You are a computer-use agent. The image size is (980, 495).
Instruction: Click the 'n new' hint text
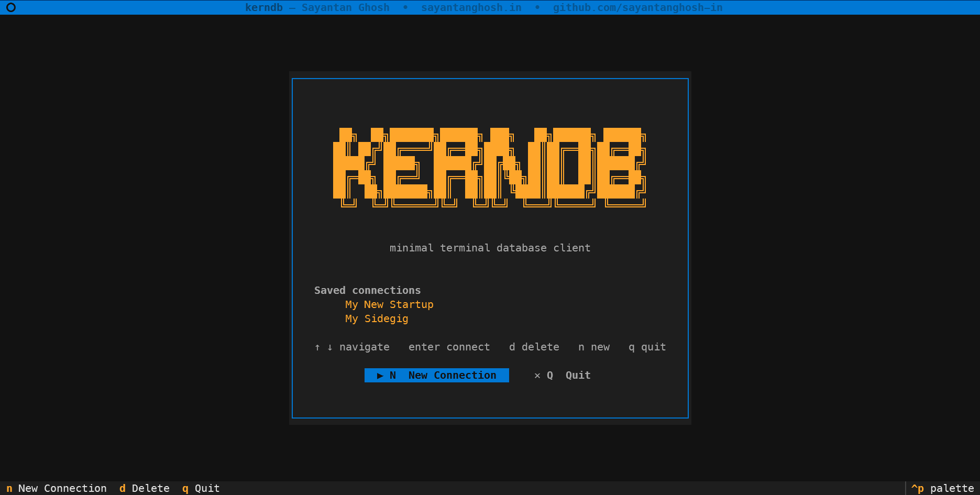point(594,347)
